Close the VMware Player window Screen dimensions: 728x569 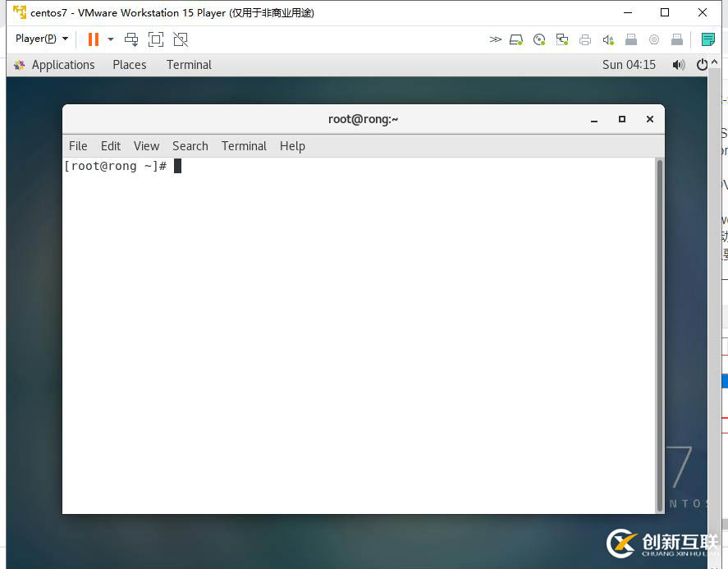point(703,12)
